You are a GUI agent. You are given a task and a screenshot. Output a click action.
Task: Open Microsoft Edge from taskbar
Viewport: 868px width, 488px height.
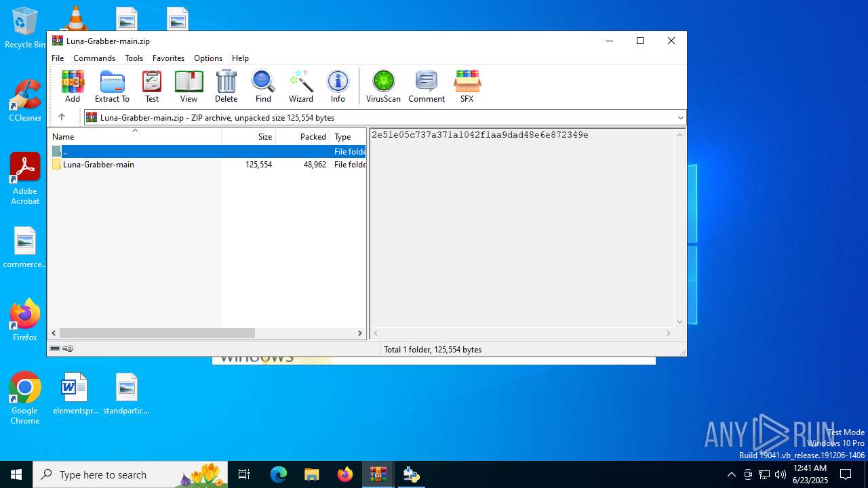coord(279,474)
